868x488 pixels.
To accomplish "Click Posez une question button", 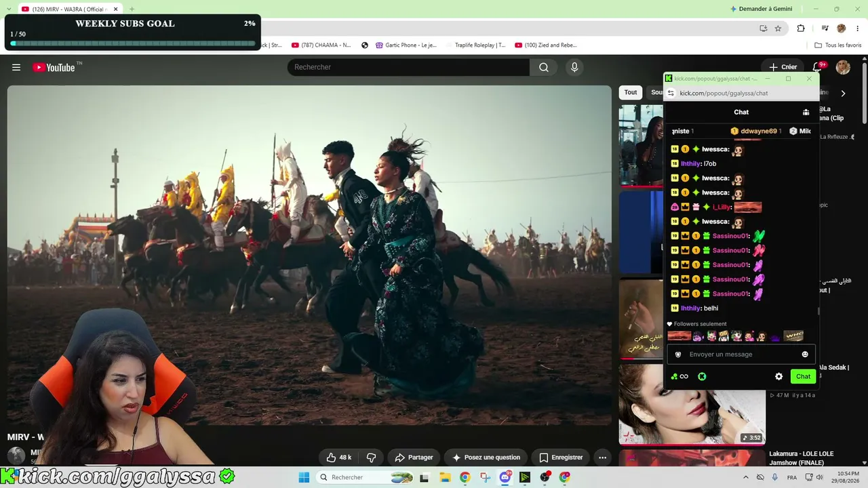I will (x=486, y=457).
